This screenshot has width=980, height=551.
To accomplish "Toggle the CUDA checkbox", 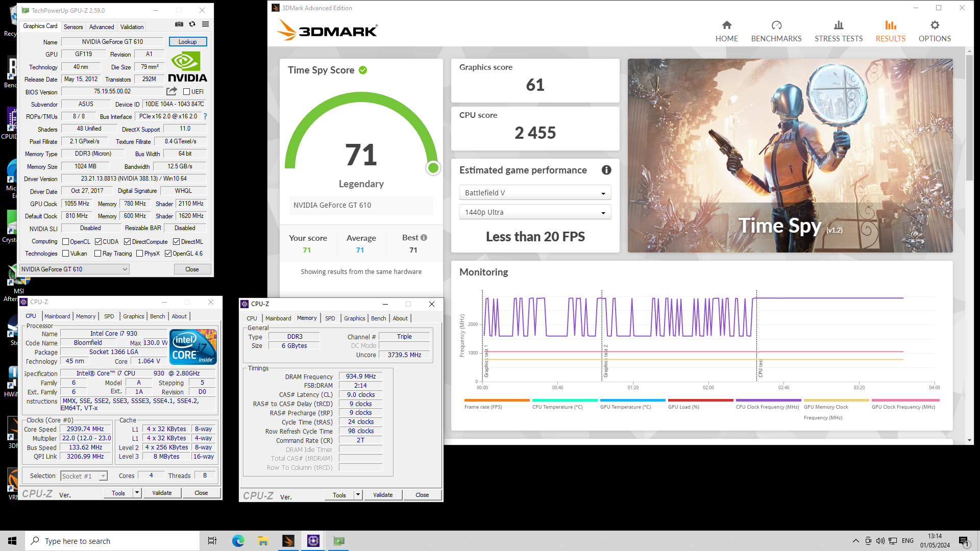I will coord(98,242).
